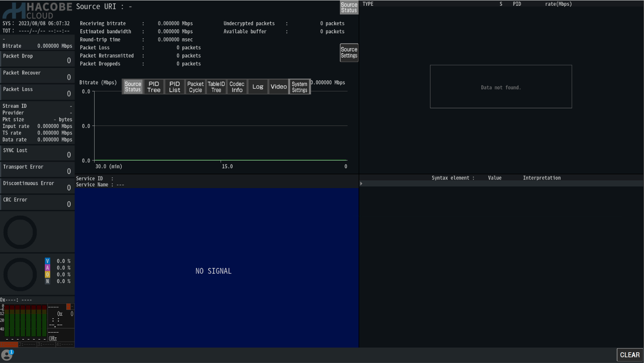Open System Settings from the tab bar

pos(300,87)
